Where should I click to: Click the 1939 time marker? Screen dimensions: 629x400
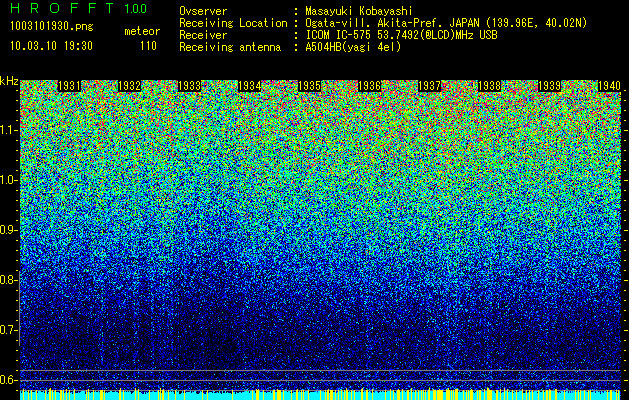click(x=549, y=86)
